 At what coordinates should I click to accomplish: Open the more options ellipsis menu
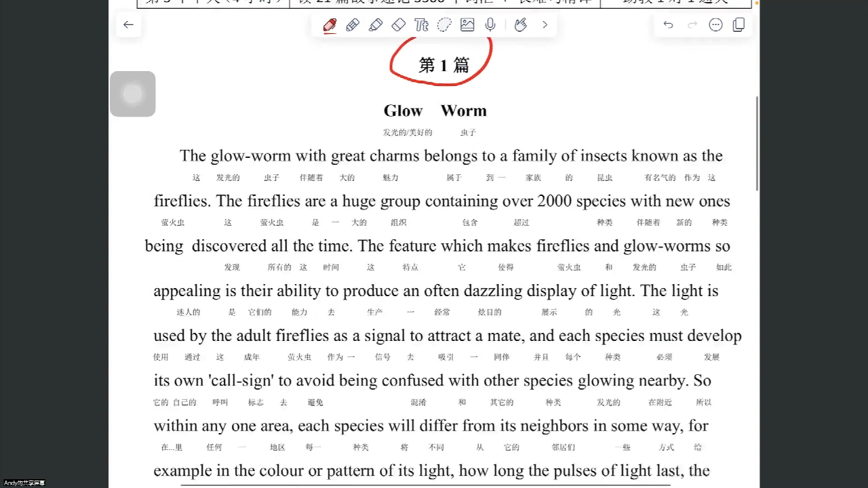coord(715,25)
